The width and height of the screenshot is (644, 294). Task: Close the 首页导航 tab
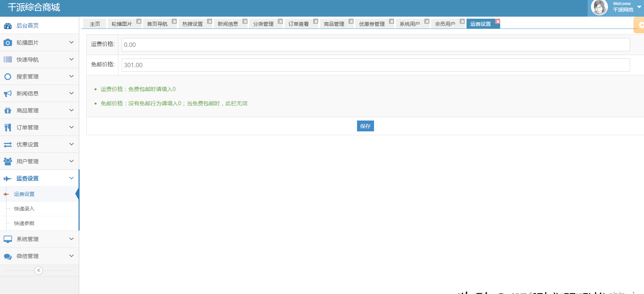click(174, 21)
